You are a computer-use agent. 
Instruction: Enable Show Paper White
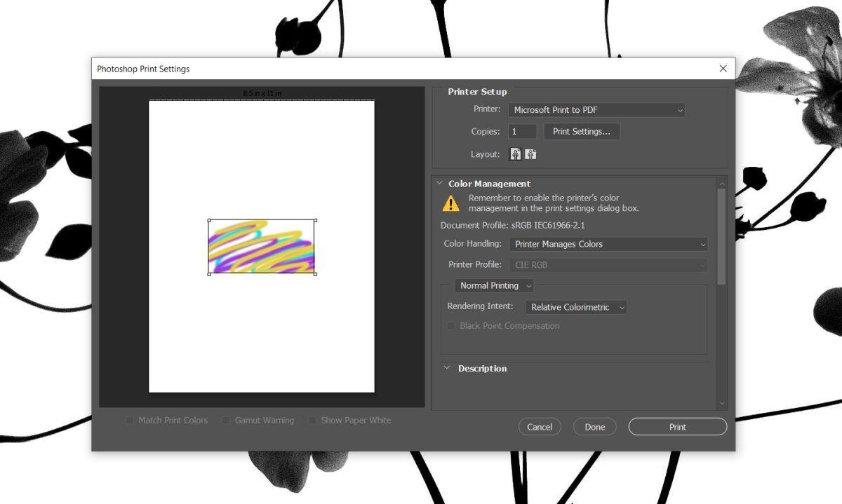point(312,420)
